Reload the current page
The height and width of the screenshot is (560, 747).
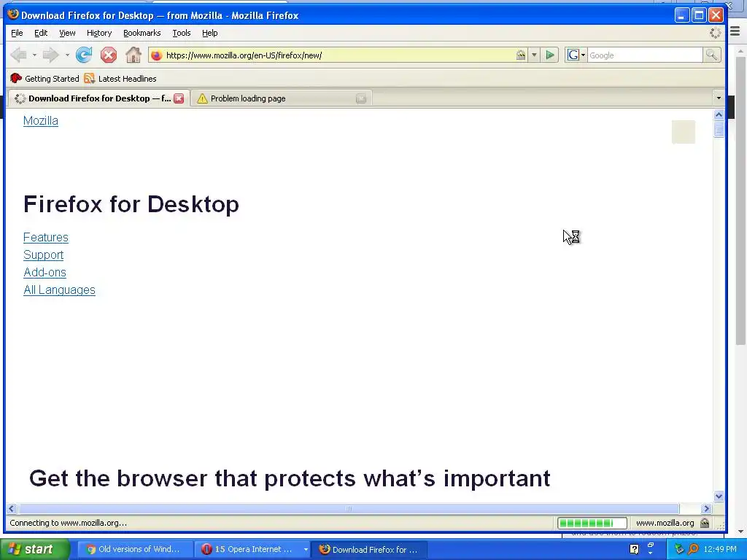point(84,55)
